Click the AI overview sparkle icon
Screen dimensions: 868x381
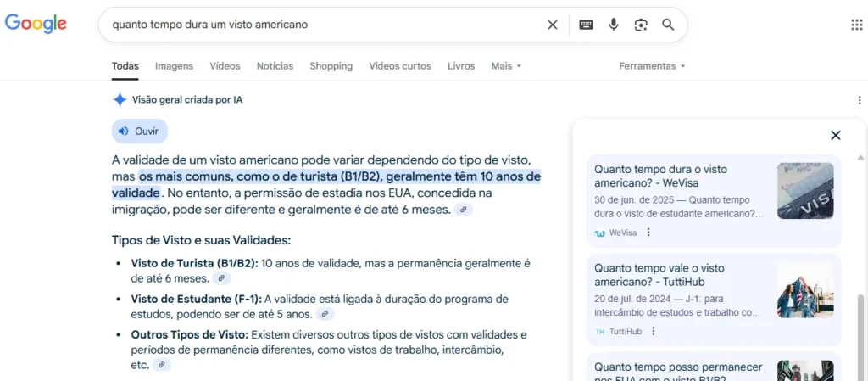click(120, 99)
